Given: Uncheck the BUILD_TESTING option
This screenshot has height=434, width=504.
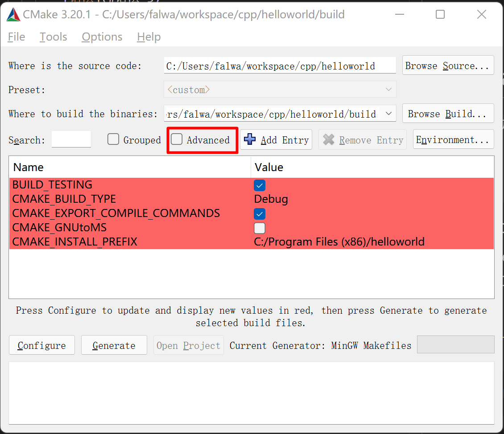Looking at the screenshot, I should coord(260,185).
